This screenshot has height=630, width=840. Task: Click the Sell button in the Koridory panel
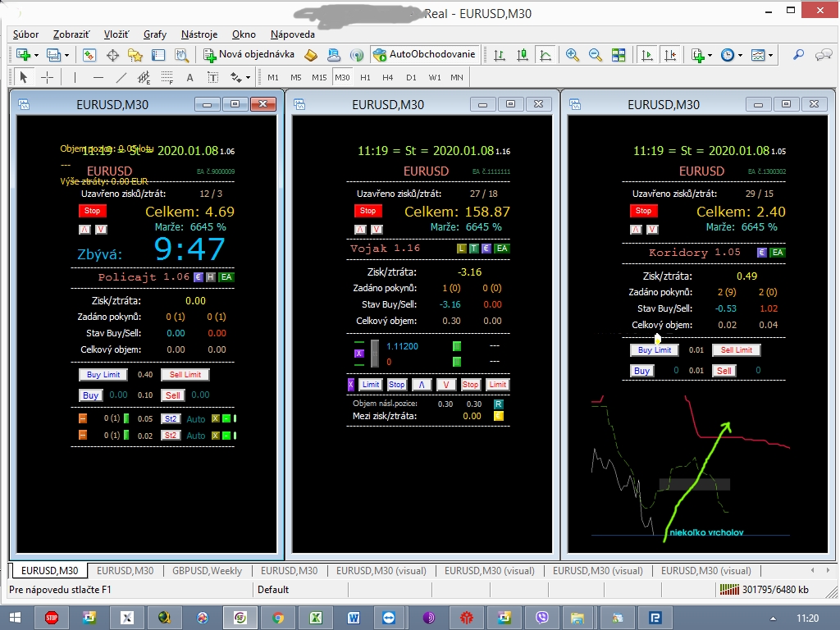point(724,371)
